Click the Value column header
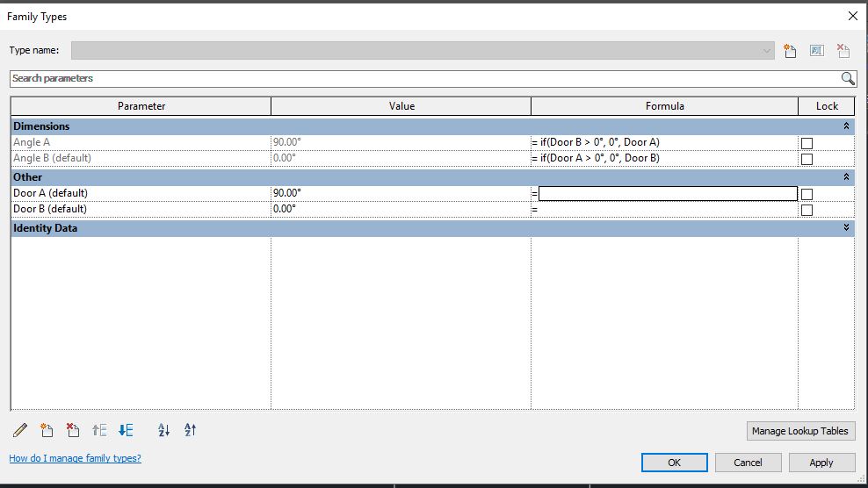868x488 pixels. click(x=401, y=106)
